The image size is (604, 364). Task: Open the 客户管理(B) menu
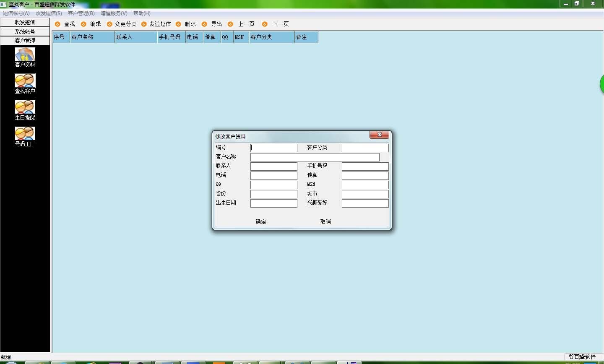click(81, 13)
